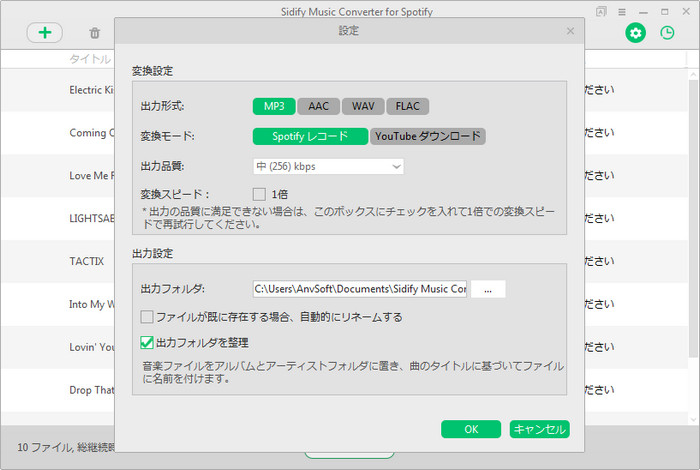The height and width of the screenshot is (470, 700).
Task: Select AAC output format
Action: pos(318,106)
